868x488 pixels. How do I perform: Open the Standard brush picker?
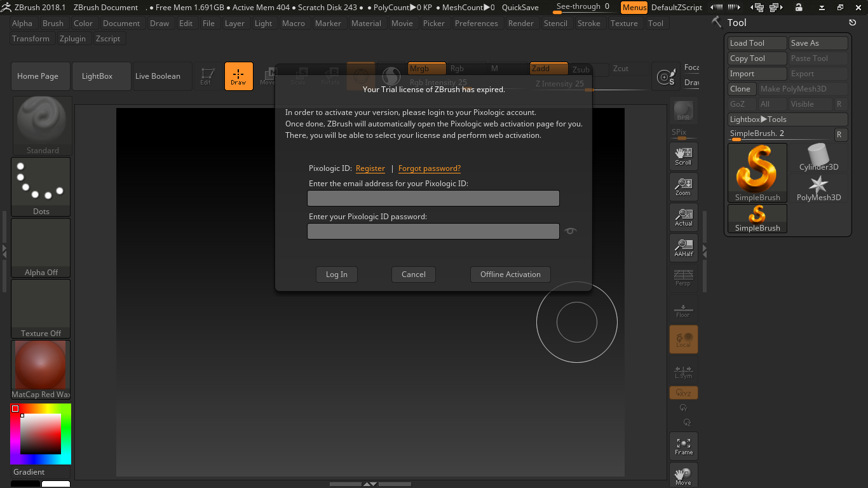pos(42,126)
